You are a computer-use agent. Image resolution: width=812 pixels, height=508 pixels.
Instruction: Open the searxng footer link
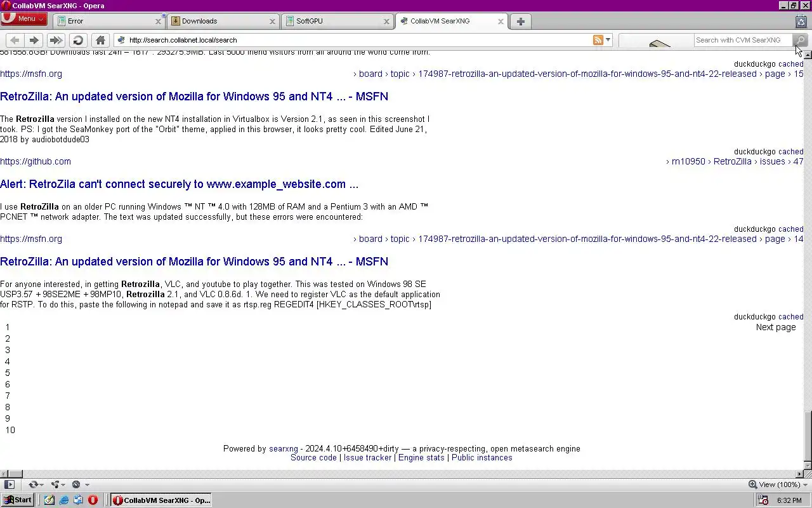(283, 448)
